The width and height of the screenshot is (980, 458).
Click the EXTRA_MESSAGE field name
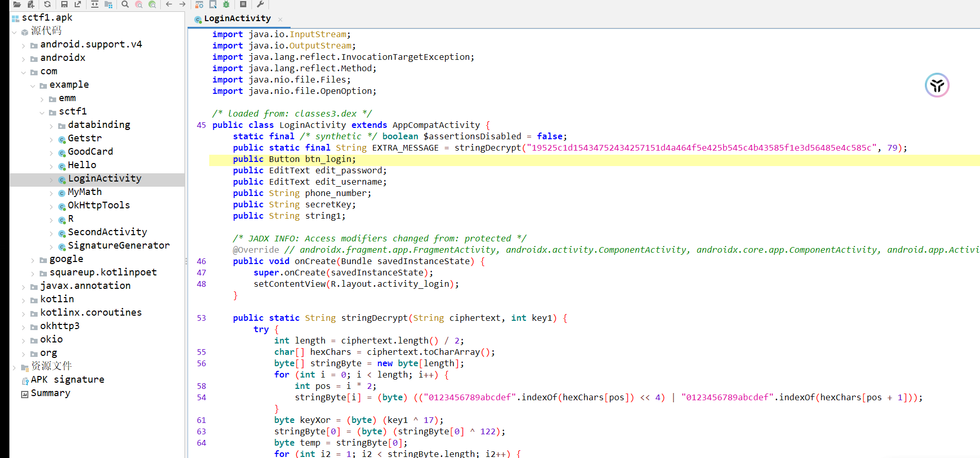tap(405, 148)
